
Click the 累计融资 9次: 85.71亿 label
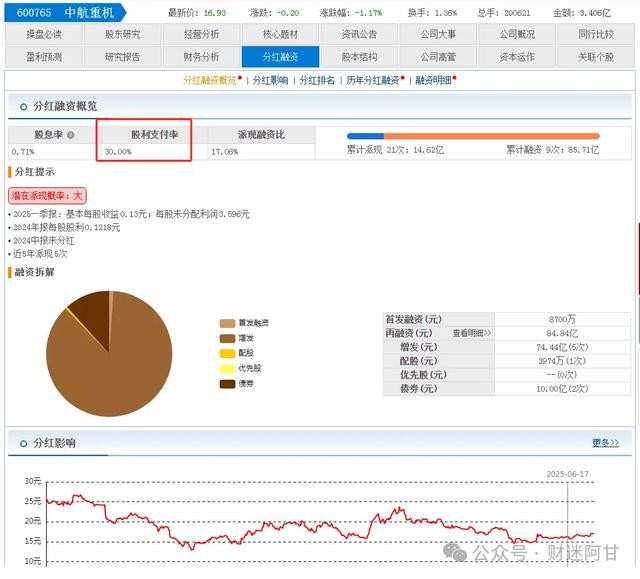coord(553,150)
